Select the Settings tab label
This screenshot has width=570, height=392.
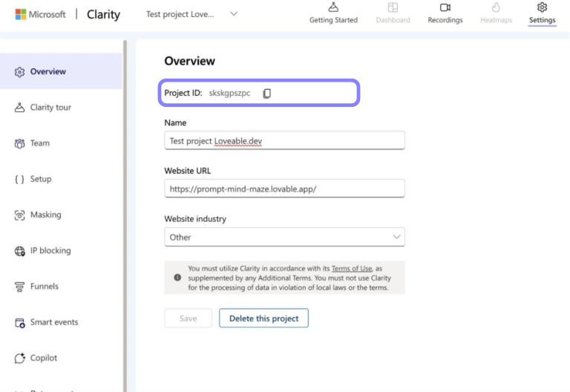542,20
